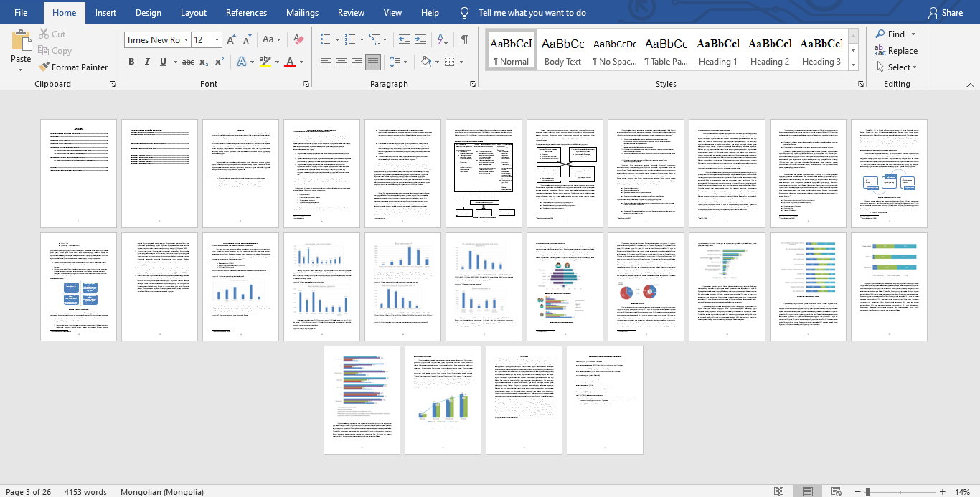
Task: Toggle Justify text alignment
Action: tap(373, 62)
